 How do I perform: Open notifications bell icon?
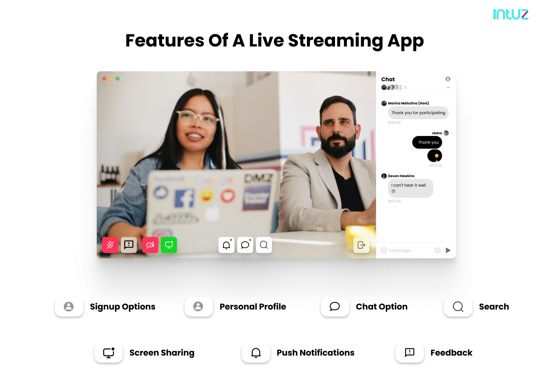tap(225, 245)
